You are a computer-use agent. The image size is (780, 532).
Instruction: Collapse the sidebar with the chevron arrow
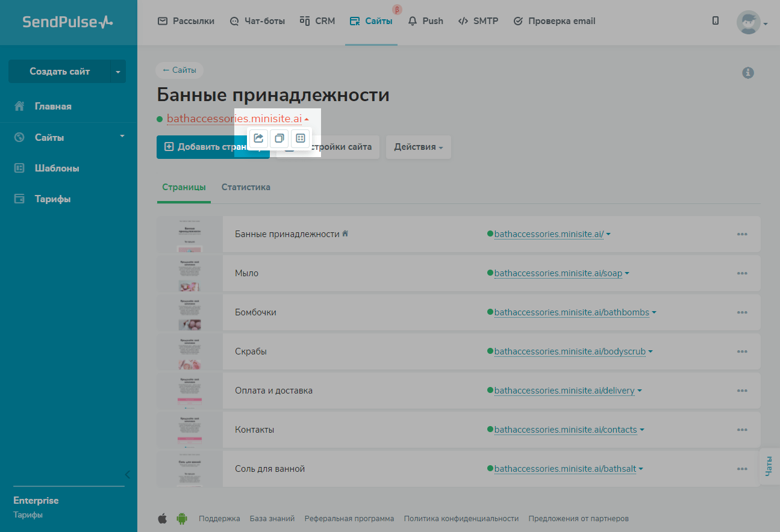click(127, 474)
